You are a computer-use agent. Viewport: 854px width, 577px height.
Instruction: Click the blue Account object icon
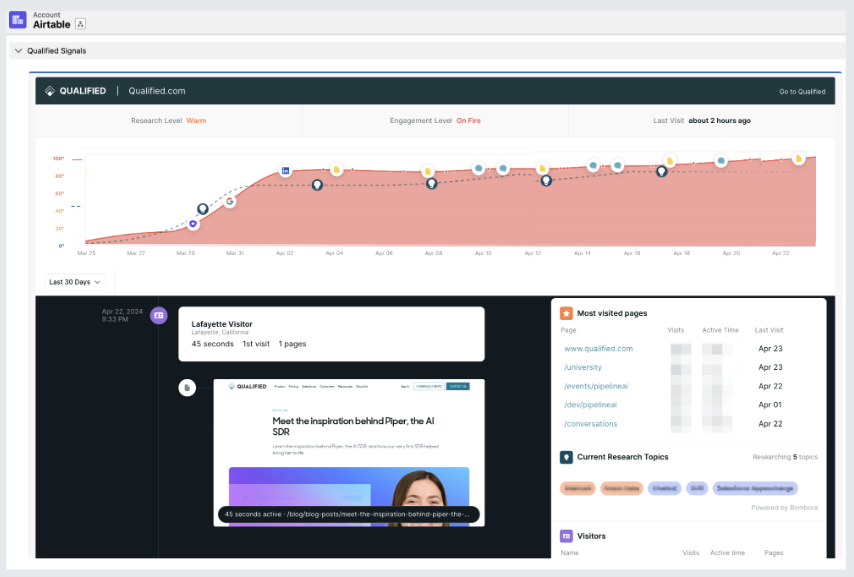[x=17, y=20]
